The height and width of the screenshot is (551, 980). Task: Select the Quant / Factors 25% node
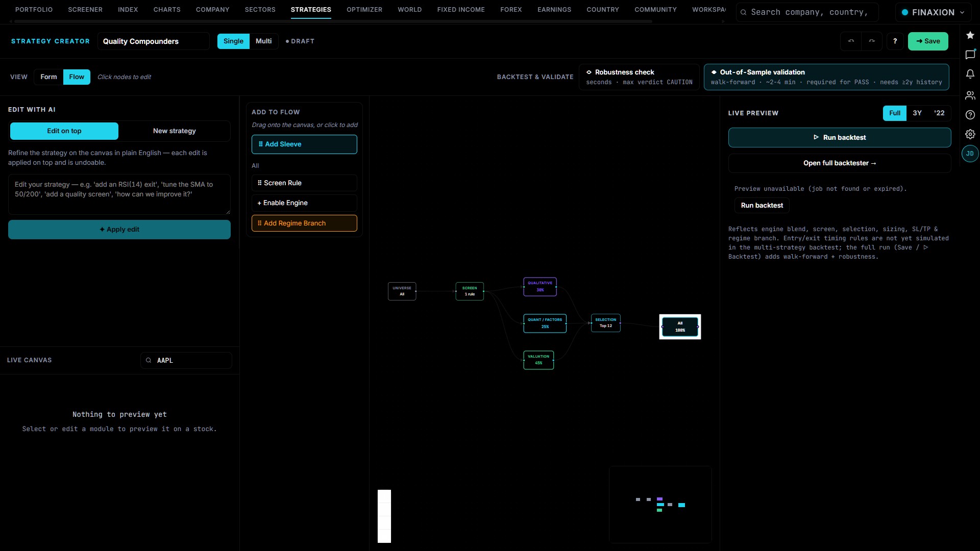pos(545,323)
